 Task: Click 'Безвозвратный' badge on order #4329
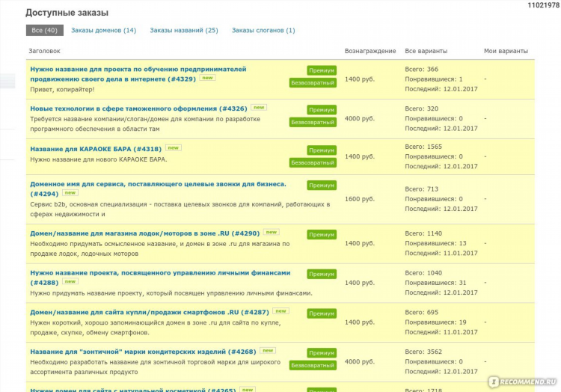pyautogui.click(x=313, y=83)
